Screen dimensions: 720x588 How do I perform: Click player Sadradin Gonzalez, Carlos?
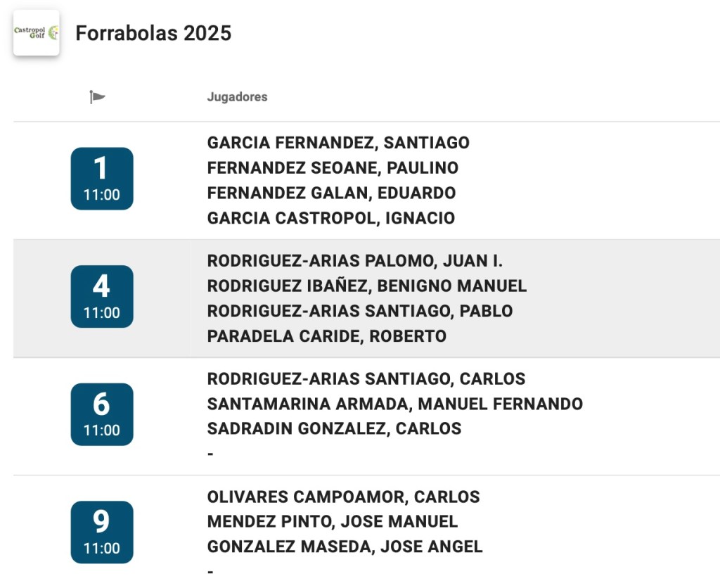pos(334,428)
